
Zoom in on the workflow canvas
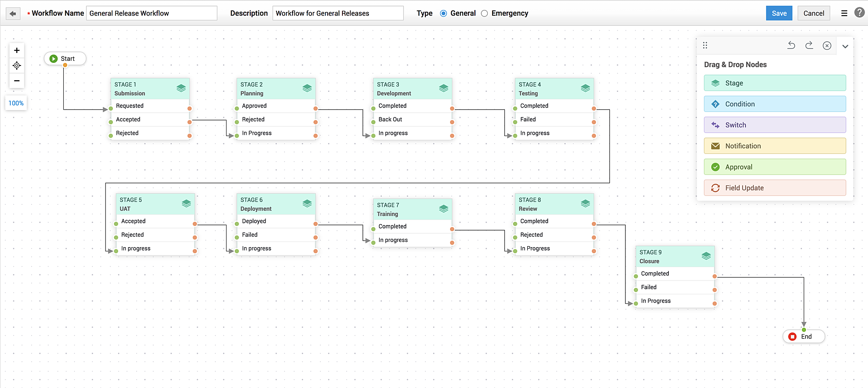point(17,50)
